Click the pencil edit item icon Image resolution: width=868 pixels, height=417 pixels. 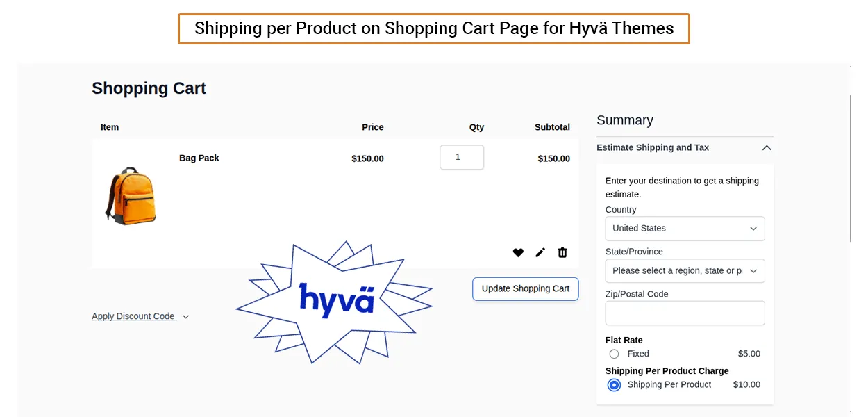[540, 252]
